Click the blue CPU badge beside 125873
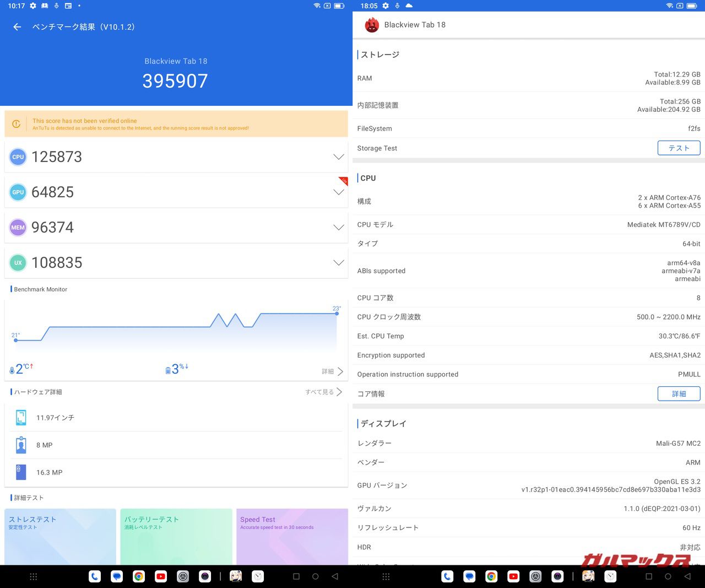 (18, 157)
